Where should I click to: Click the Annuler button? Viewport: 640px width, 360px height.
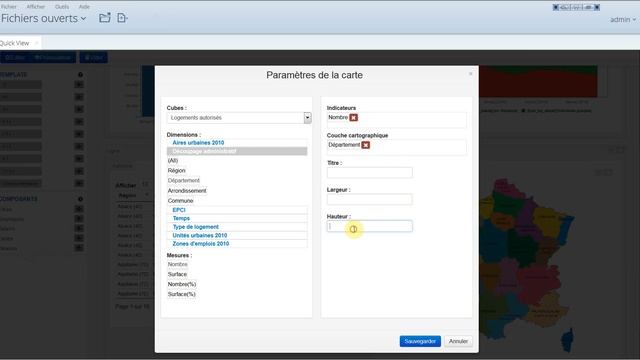tap(458, 341)
